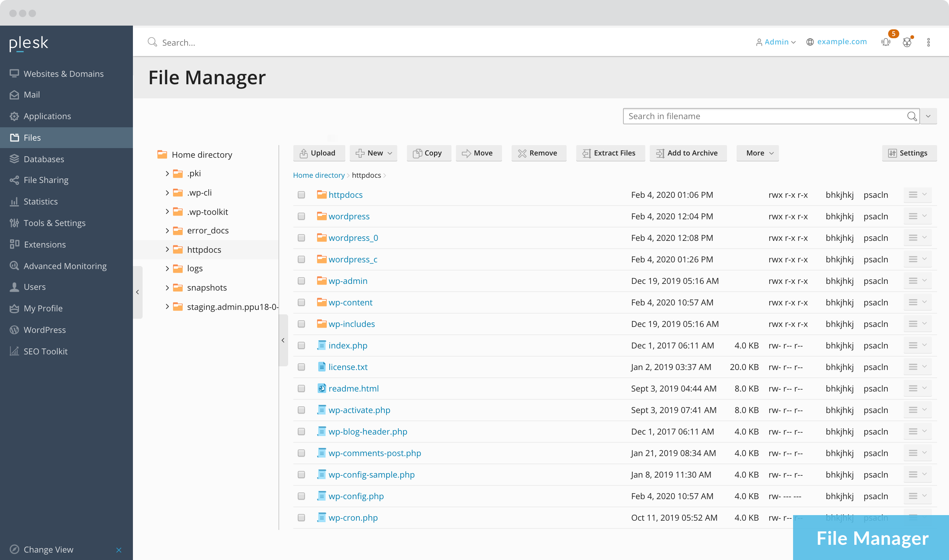Check the box next to wordpress folder
The image size is (949, 560).
301,216
